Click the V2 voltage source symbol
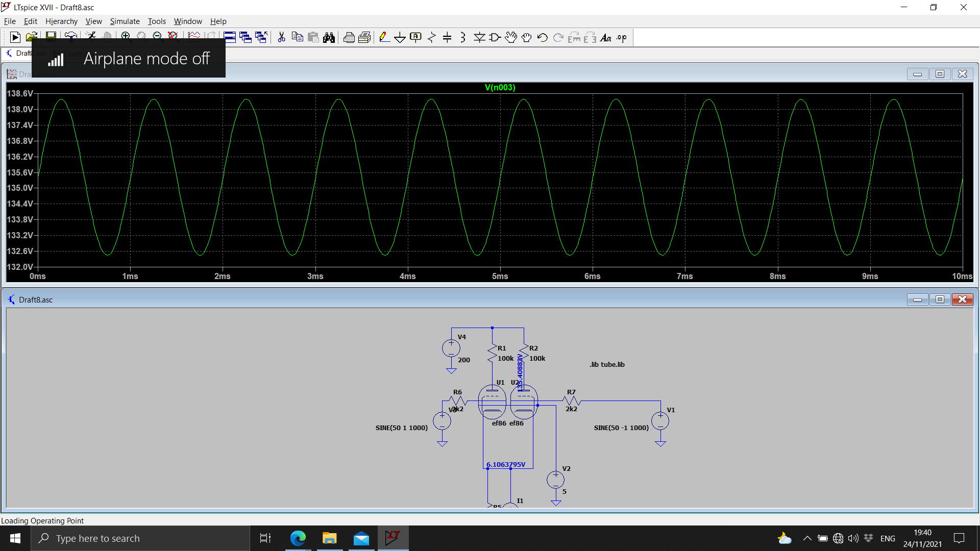This screenshot has width=980, height=551. [556, 480]
